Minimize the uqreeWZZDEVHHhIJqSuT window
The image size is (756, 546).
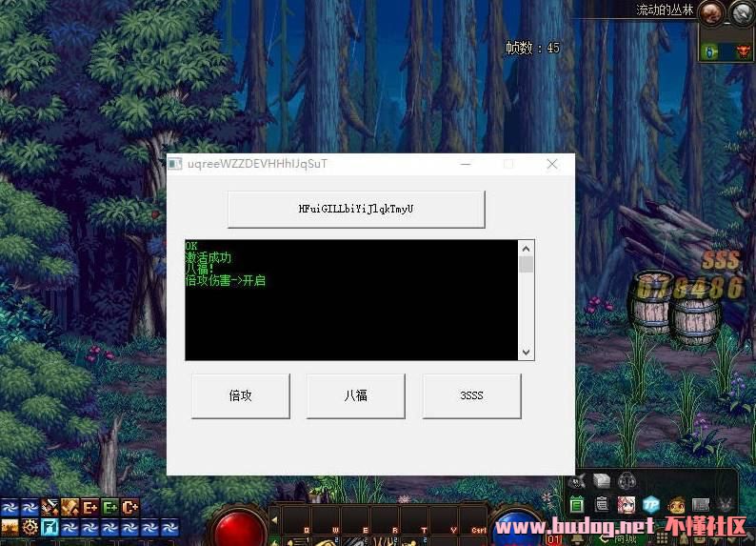coord(466,164)
